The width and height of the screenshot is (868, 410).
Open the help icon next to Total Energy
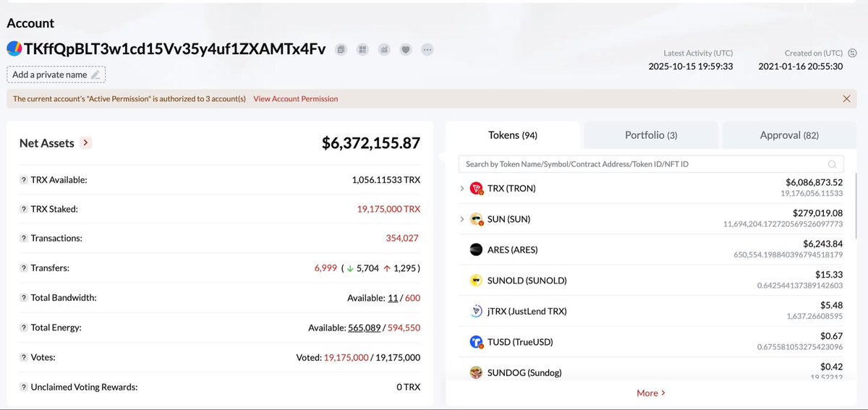coord(23,328)
